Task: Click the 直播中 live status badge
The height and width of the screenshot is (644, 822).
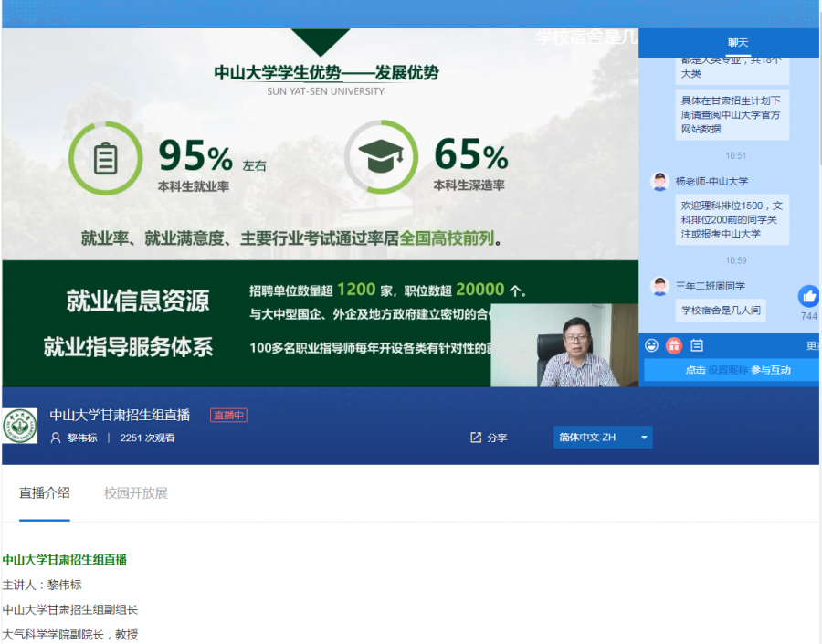Action: tap(228, 416)
